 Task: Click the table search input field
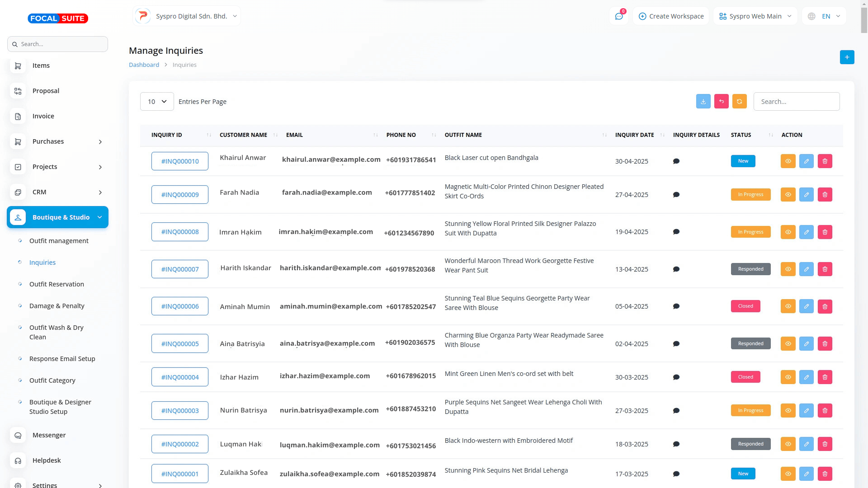(796, 102)
